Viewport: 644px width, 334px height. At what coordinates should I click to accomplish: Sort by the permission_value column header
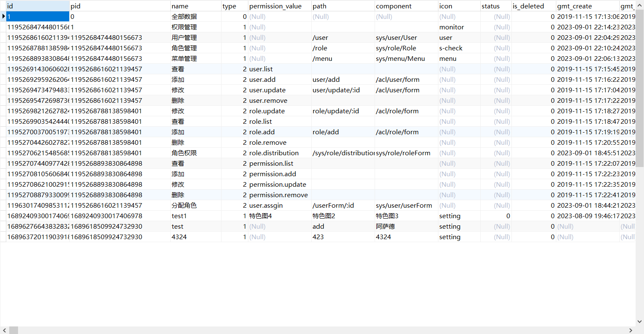[x=275, y=6]
